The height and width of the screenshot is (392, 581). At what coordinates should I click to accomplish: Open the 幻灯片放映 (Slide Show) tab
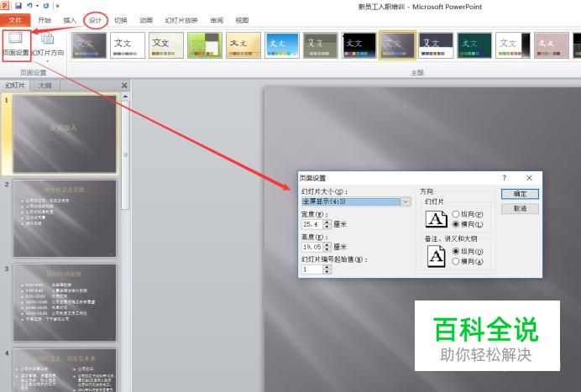[x=181, y=20]
